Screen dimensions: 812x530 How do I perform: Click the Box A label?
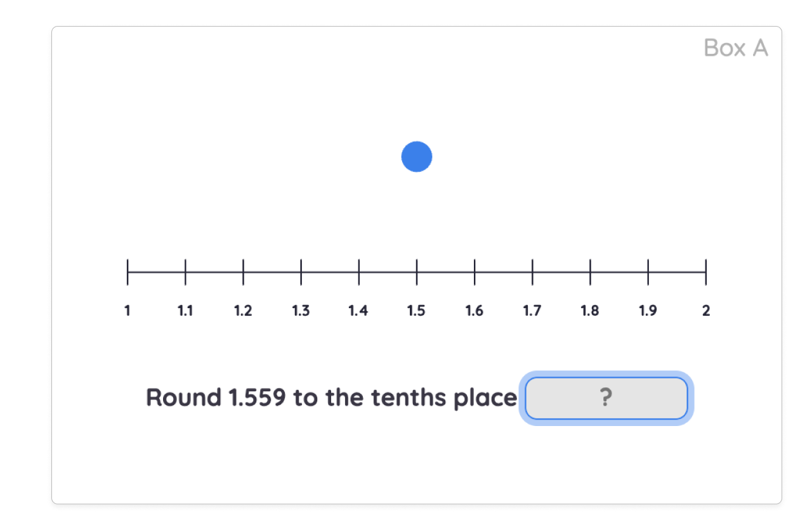click(x=736, y=48)
